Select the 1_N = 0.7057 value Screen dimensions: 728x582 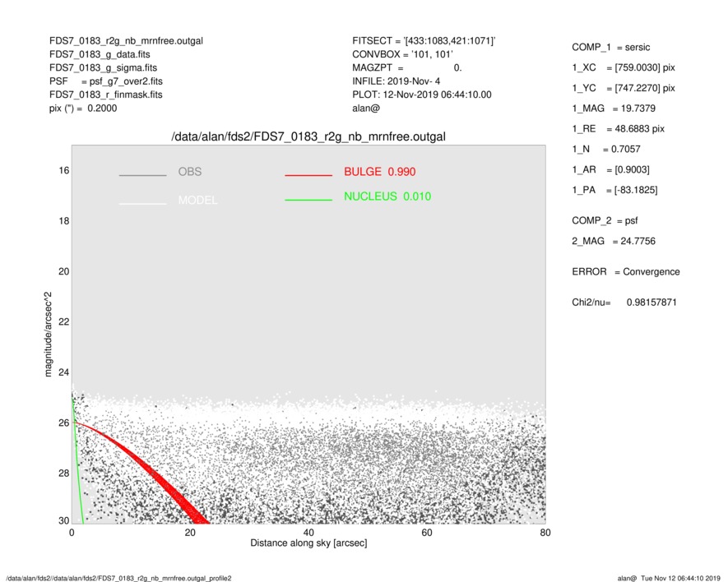606,150
